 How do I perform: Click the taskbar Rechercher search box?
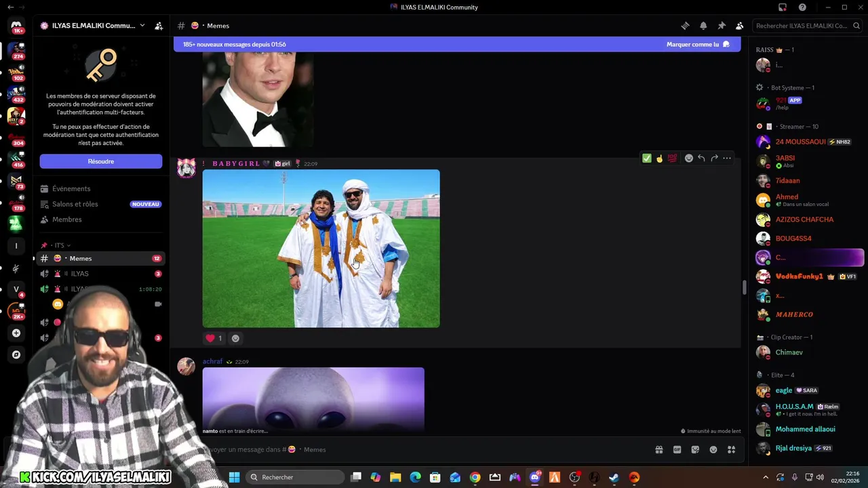[295, 477]
